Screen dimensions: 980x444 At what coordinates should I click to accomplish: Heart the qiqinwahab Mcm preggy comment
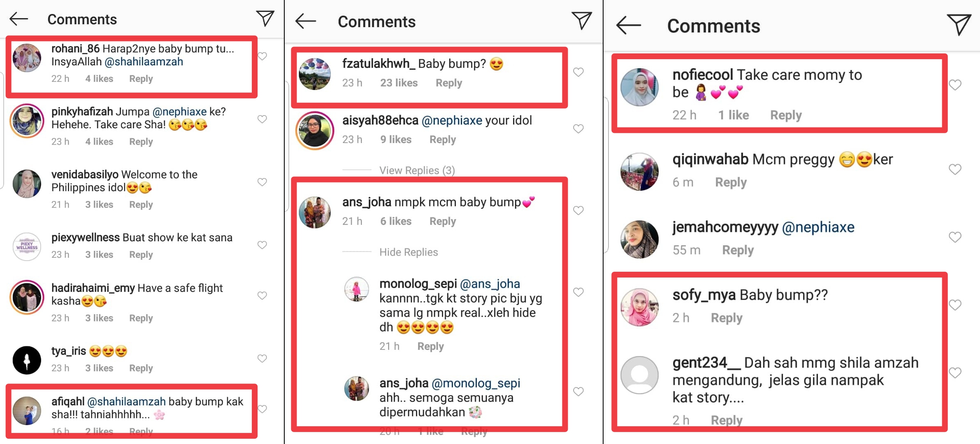pyautogui.click(x=955, y=169)
